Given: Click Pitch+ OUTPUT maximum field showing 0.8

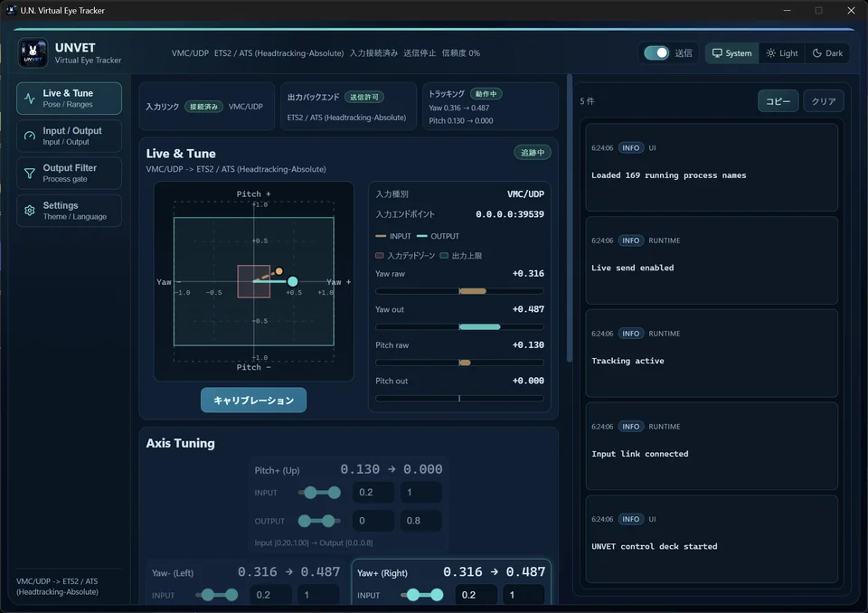Looking at the screenshot, I should point(421,521).
